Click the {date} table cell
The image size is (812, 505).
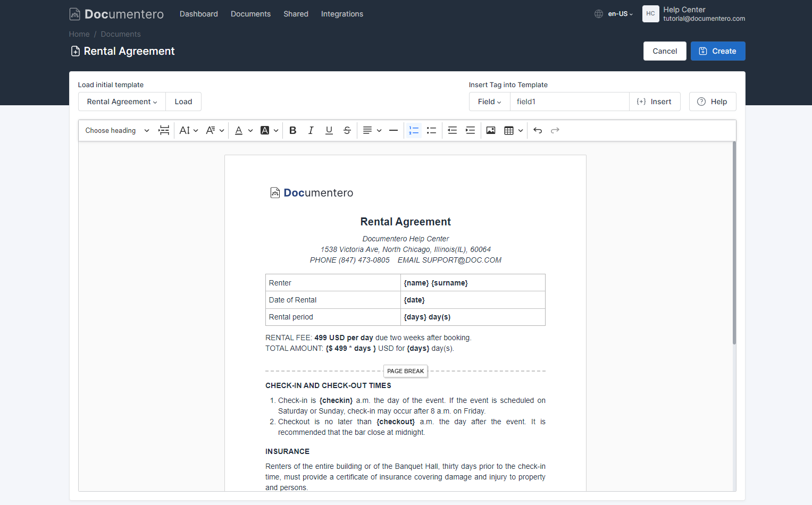tap(473, 300)
